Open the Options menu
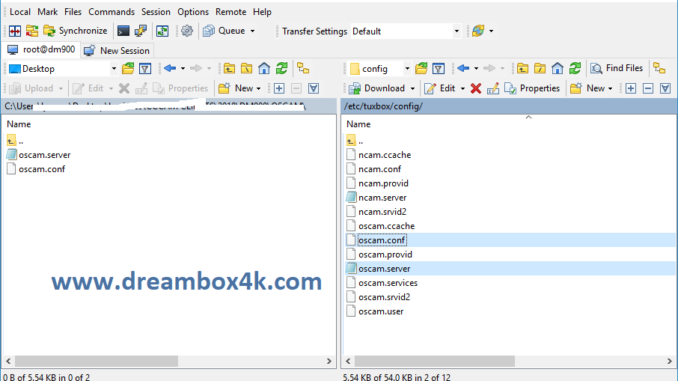Image resolution: width=678 pixels, height=381 pixels. [x=193, y=12]
